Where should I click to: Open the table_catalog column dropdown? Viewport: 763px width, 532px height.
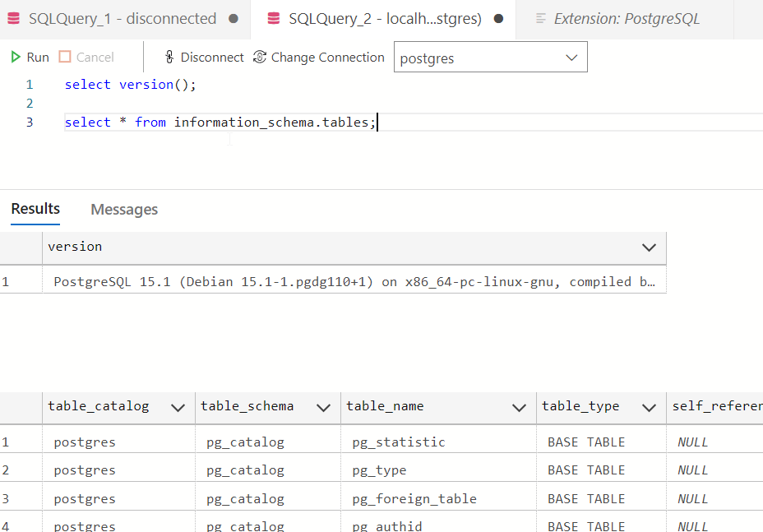tap(178, 407)
